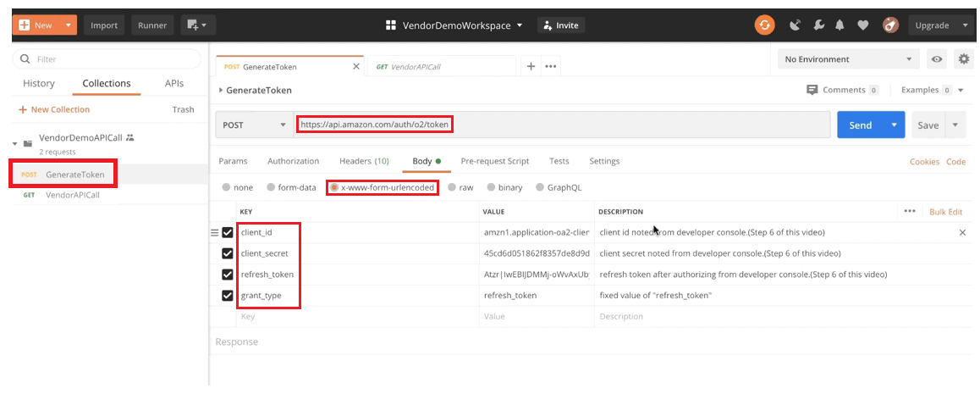Open the columns three-dot options
Viewport: 980px width, 394px height.
(x=910, y=211)
